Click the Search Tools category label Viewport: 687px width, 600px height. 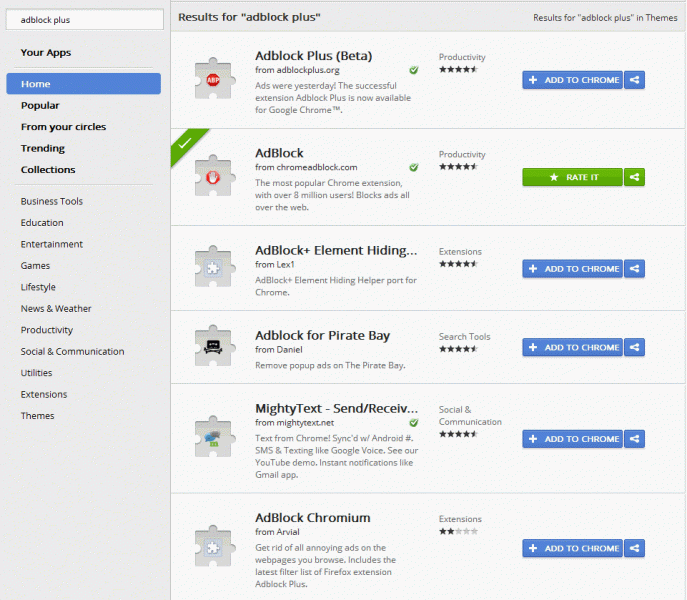(464, 337)
